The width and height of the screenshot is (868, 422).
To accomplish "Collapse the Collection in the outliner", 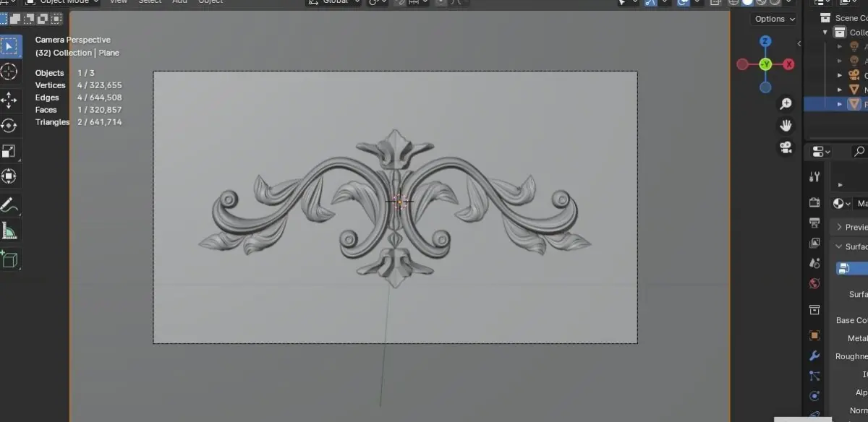I will [825, 33].
